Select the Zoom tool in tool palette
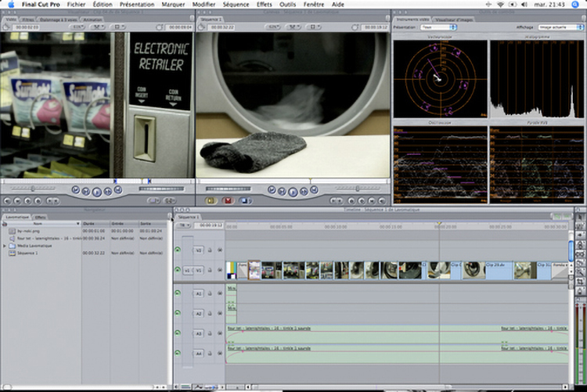587x392 pixels. pos(580,272)
